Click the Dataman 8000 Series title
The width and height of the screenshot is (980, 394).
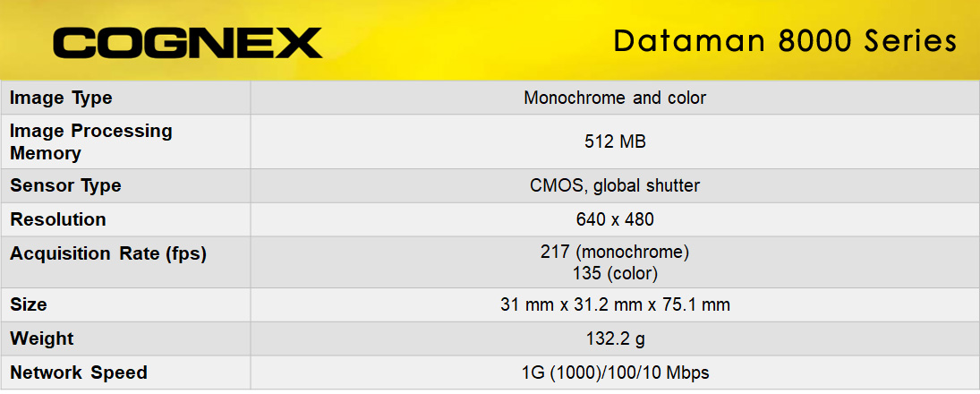tap(785, 40)
